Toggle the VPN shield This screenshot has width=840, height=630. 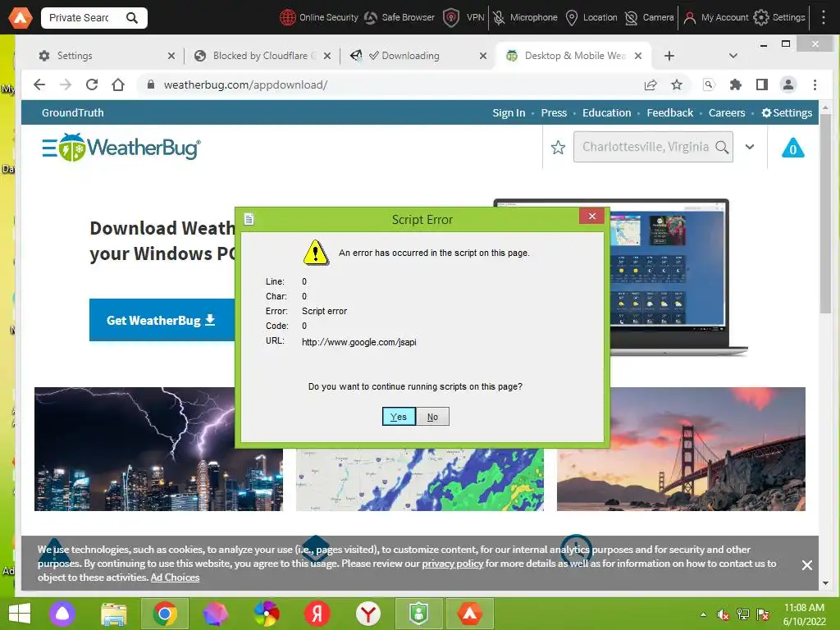(x=451, y=18)
